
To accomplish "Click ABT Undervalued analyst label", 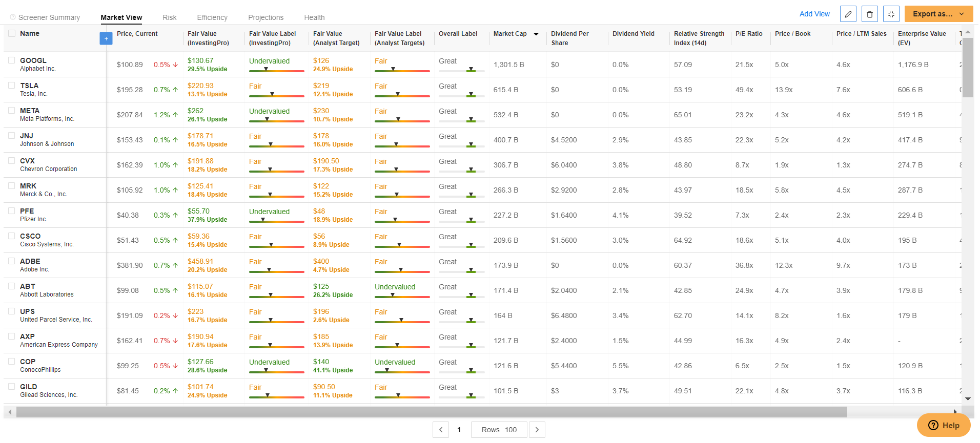I will 395,287.
